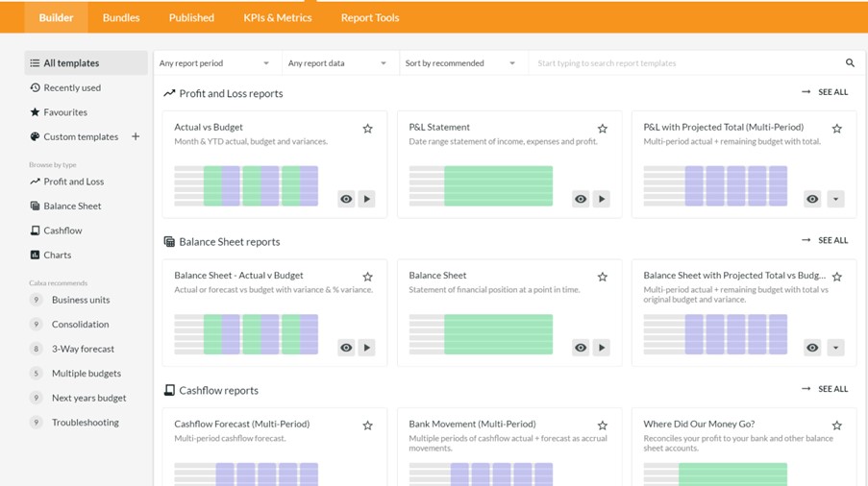Run Balance Sheet - Actual v Budget play icon

pyautogui.click(x=366, y=348)
